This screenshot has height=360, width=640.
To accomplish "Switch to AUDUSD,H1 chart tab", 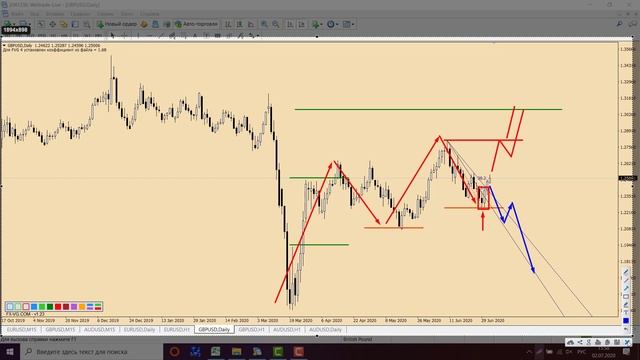I will pyautogui.click(x=287, y=329).
